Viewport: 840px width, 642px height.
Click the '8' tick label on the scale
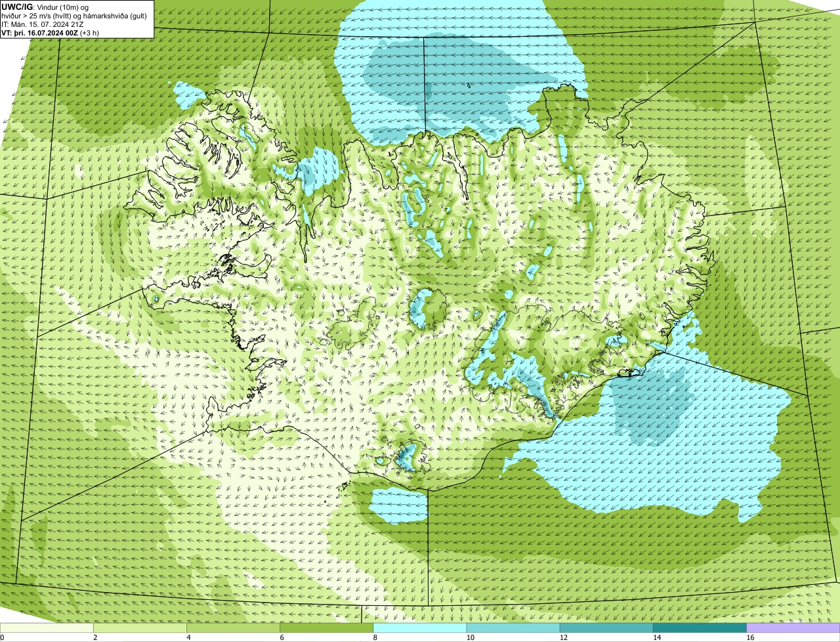[x=375, y=637]
